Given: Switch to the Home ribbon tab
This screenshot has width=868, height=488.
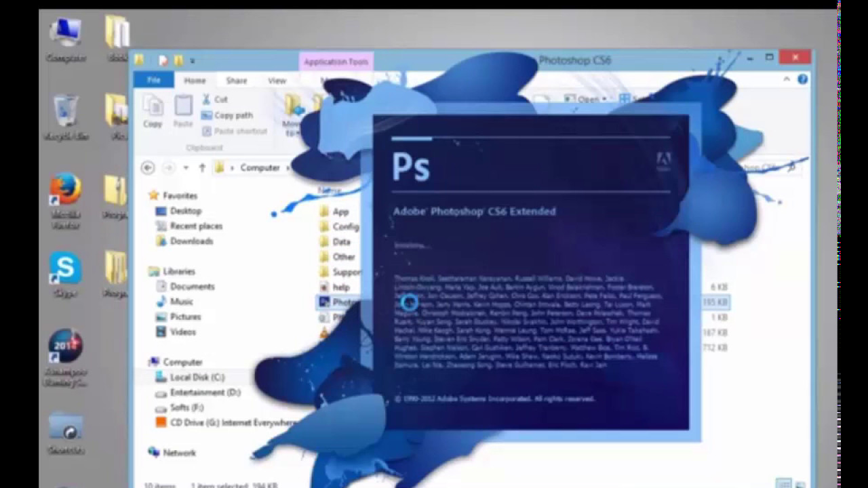Looking at the screenshot, I should [195, 80].
